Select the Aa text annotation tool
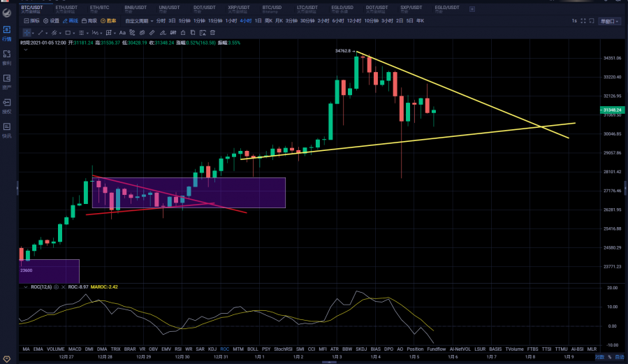 click(x=121, y=32)
